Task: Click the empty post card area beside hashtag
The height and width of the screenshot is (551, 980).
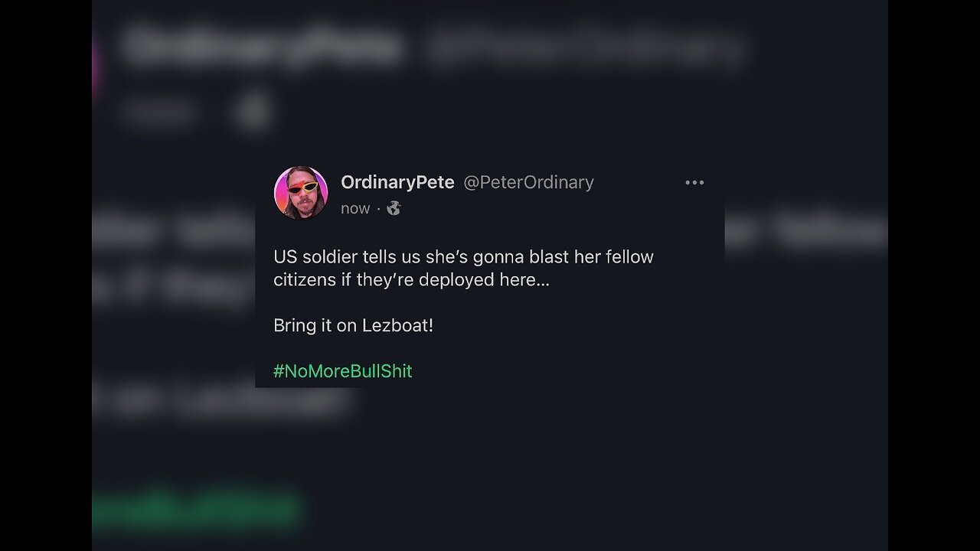Action: [567, 371]
